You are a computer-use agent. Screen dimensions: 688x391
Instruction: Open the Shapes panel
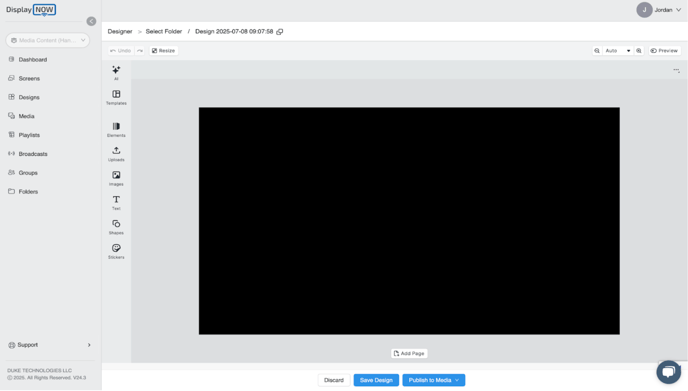[x=116, y=227]
